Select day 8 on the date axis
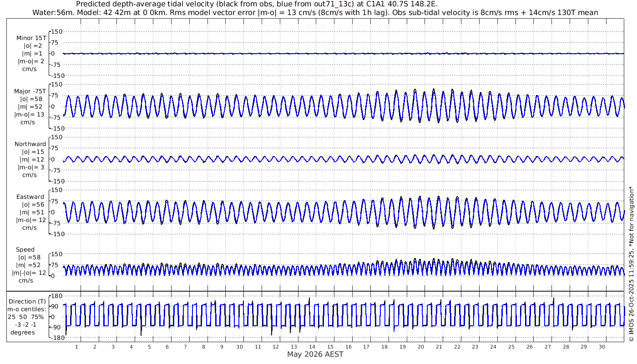The width and height of the screenshot is (637, 364). pos(203,347)
